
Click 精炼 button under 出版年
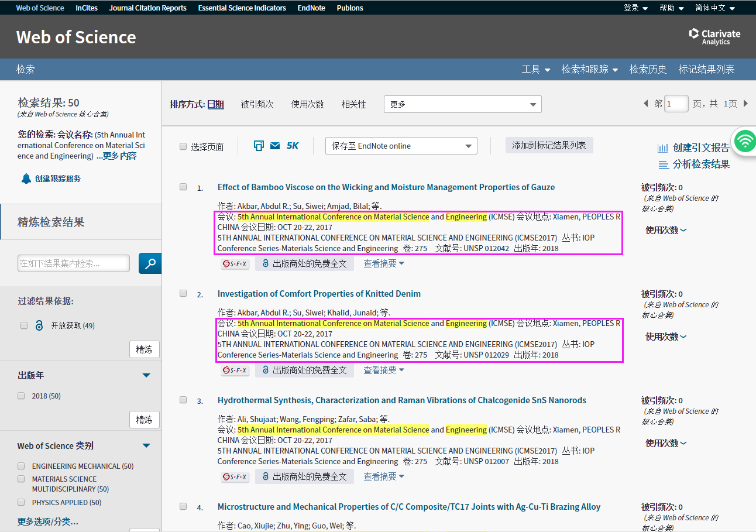tap(145, 420)
